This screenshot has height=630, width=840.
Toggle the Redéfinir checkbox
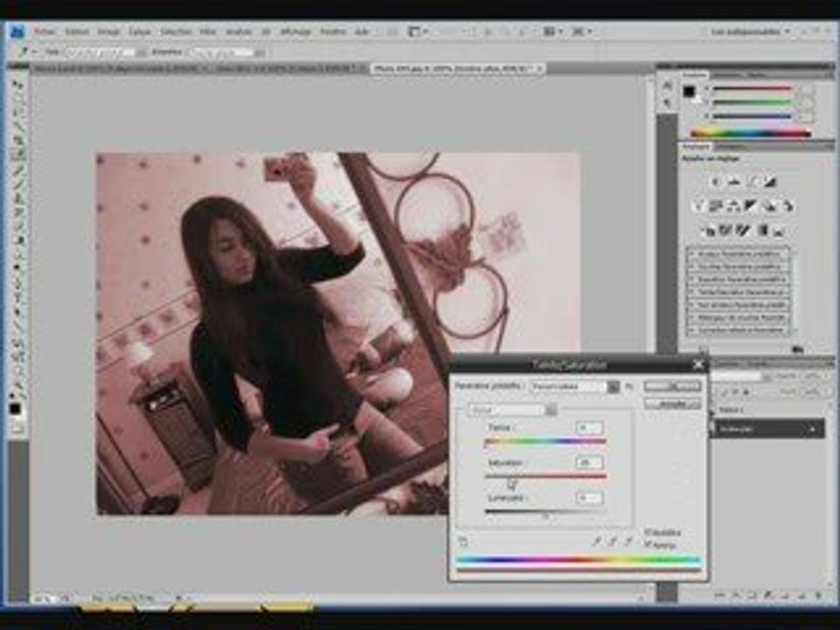point(647,532)
